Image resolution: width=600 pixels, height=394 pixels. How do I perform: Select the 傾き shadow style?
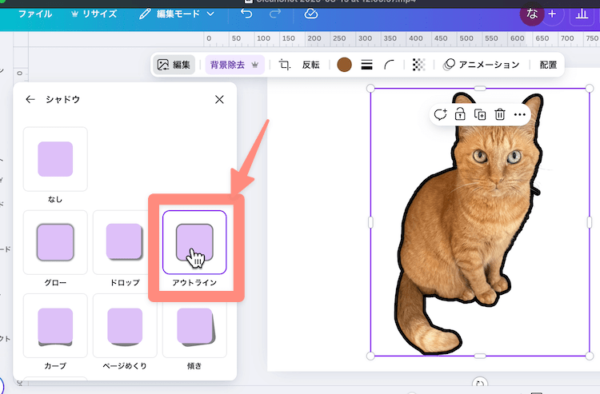[x=194, y=326]
